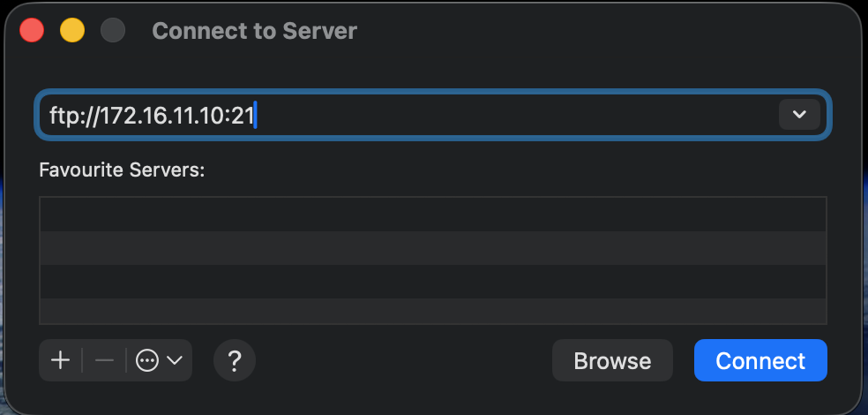This screenshot has height=415, width=868.
Task: Open the ellipsis action menu
Action: [x=147, y=360]
